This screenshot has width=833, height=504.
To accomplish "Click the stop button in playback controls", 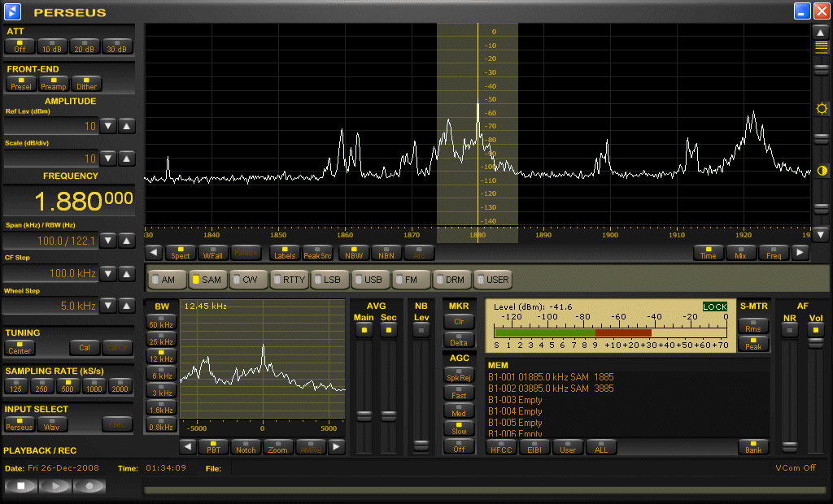I will (x=20, y=486).
